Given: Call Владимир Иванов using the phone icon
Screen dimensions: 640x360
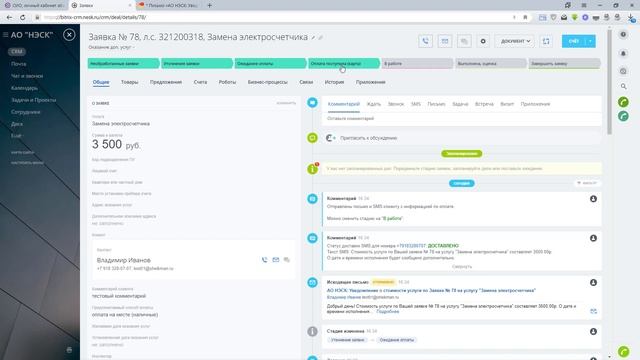Looking at the screenshot, I should point(264,260).
